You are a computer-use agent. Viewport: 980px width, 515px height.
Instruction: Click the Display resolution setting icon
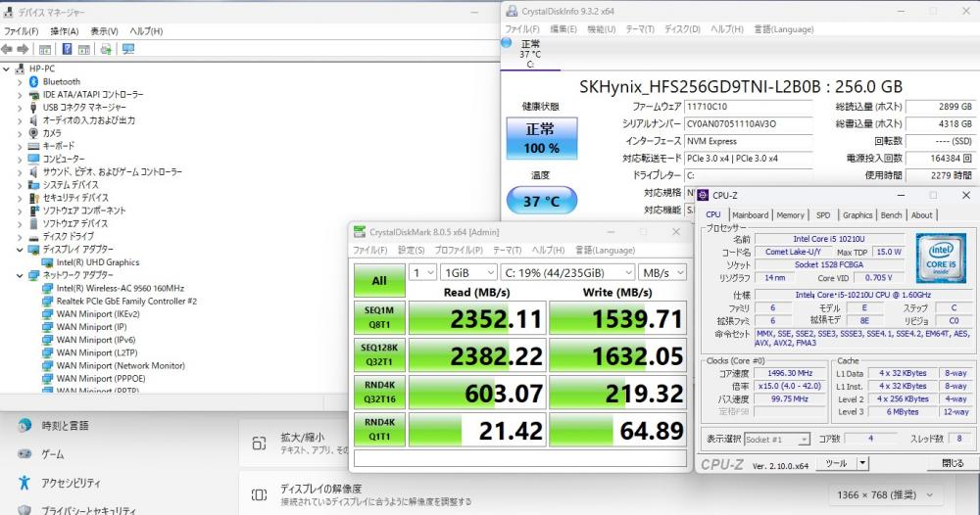(x=260, y=495)
